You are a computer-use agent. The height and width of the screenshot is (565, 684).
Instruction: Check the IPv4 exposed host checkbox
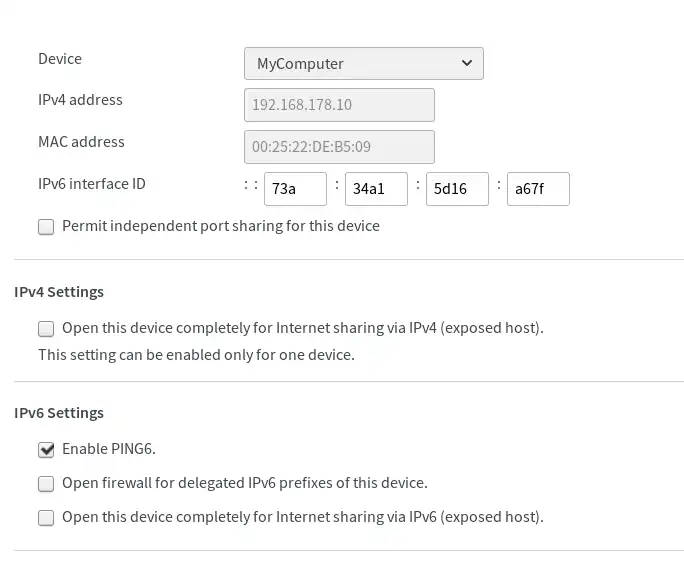[46, 329]
